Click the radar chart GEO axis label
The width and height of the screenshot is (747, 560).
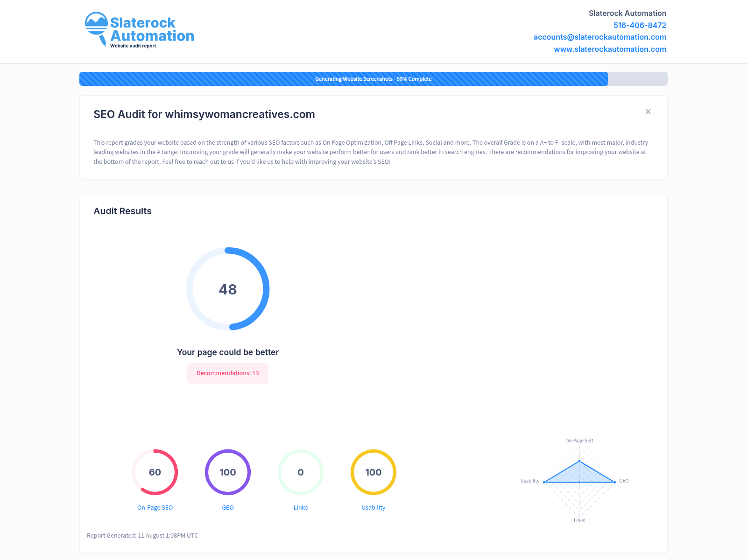(624, 481)
